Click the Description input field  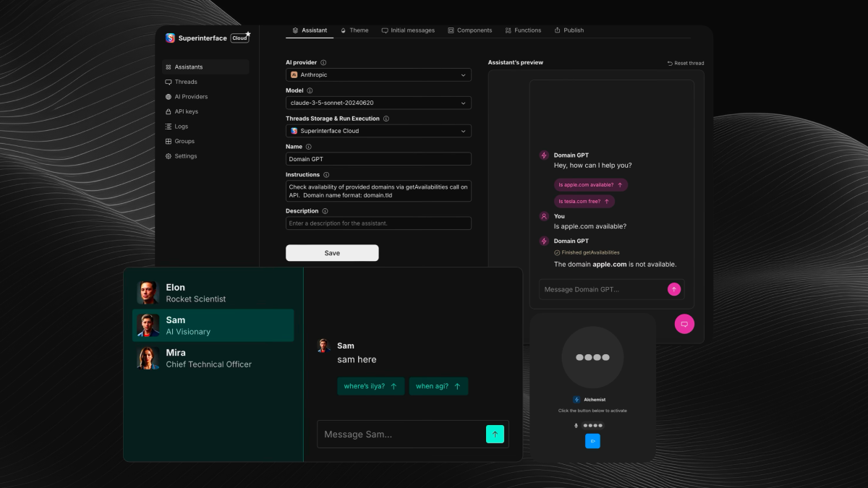tap(378, 223)
